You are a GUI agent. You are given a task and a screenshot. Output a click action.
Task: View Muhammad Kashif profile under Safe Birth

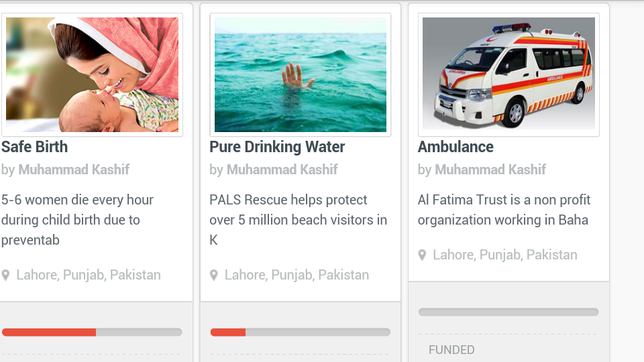74,170
